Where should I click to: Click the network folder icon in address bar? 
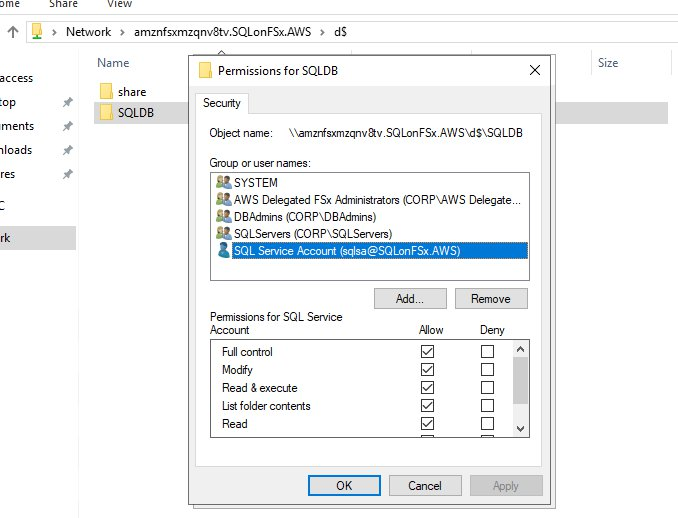(37, 31)
